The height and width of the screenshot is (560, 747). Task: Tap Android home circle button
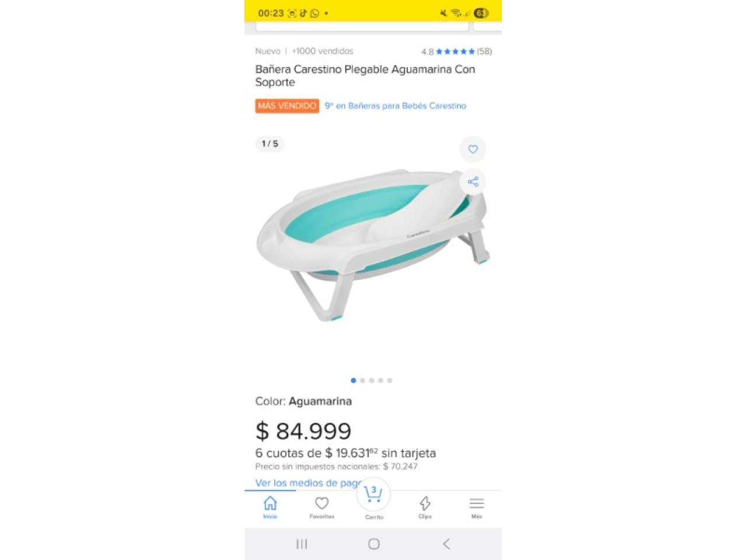pos(374,544)
